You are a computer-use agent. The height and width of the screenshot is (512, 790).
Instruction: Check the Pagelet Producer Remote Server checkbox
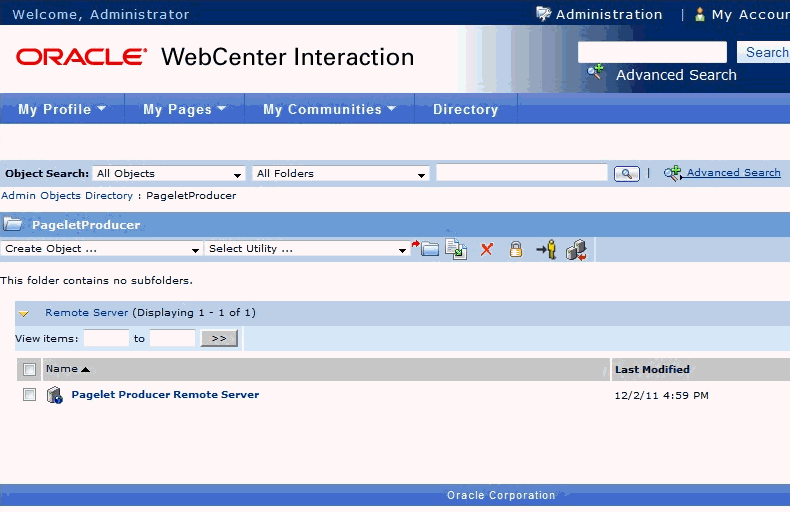pos(29,395)
